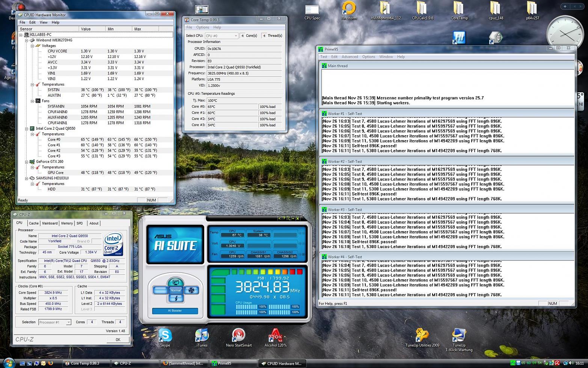The width and height of the screenshot is (588, 368).
Task: Click Firefox icon in quick launch bar
Action: [x=50, y=363]
